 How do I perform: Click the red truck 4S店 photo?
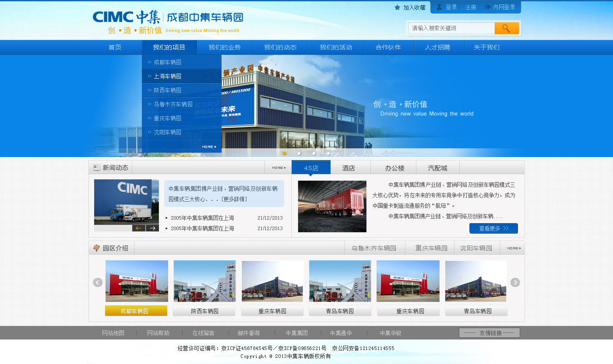pos(332,206)
